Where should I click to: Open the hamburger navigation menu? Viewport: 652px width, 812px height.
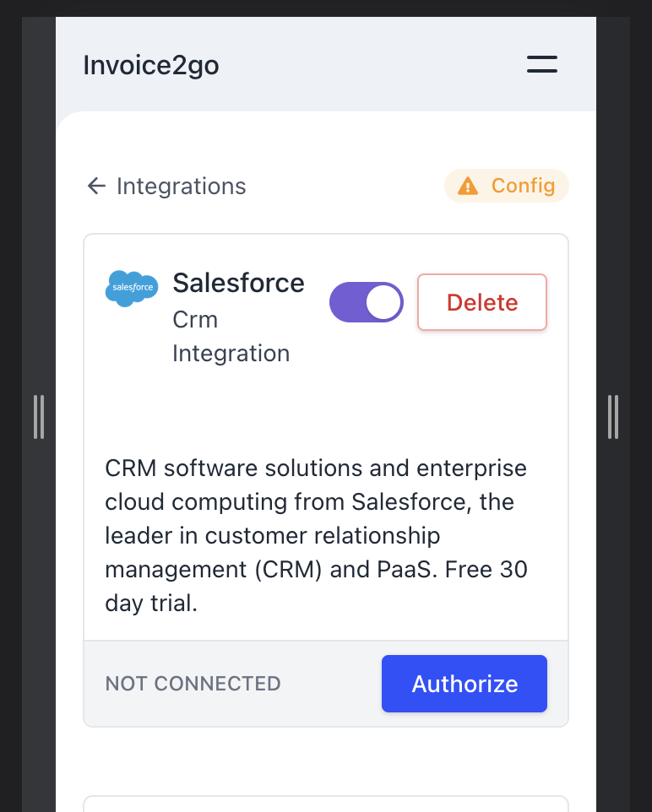coord(541,64)
